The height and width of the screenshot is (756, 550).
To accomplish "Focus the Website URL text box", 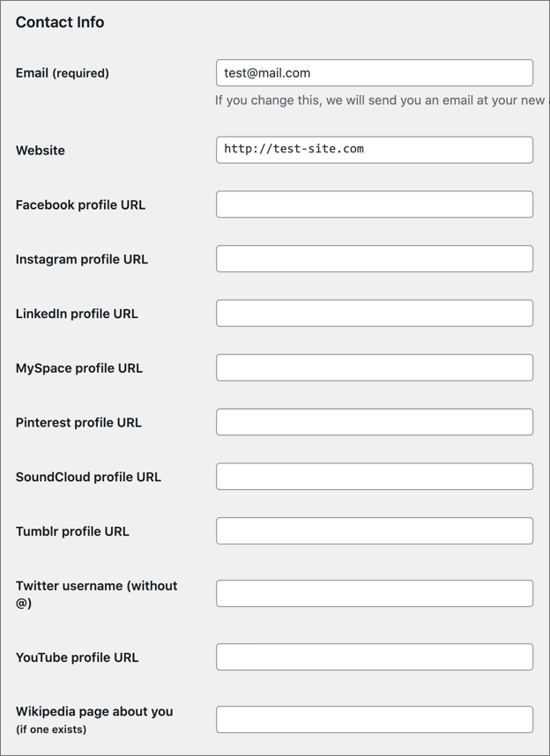I will [x=374, y=150].
